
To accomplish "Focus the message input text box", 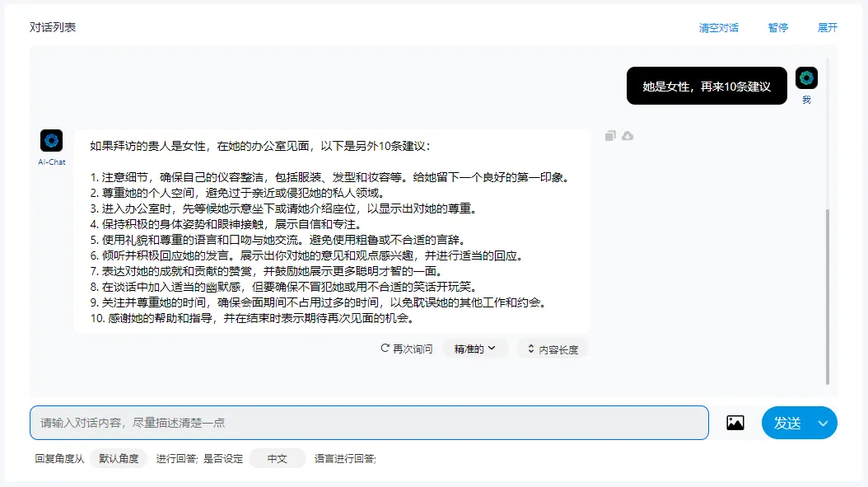I will coord(369,423).
